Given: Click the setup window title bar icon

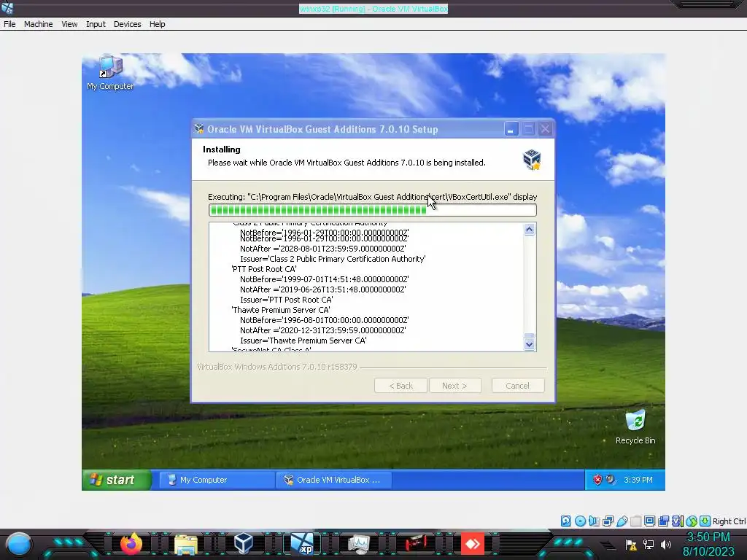Looking at the screenshot, I should (x=199, y=129).
